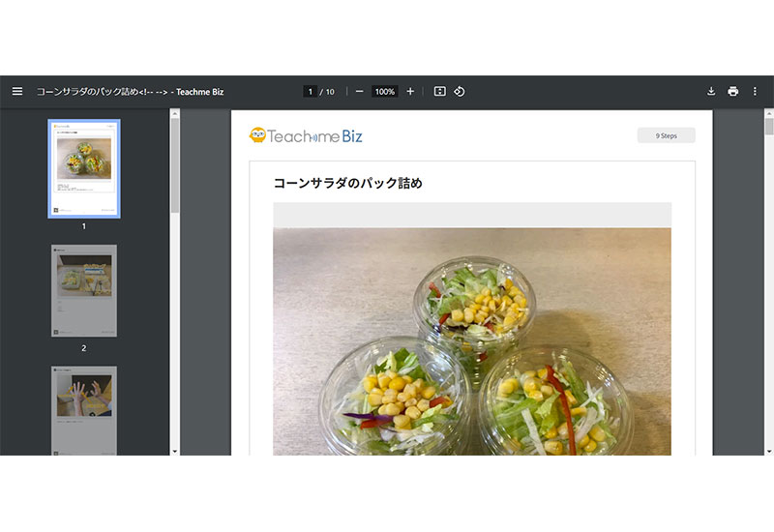Click the 100% zoom level field

(x=384, y=92)
